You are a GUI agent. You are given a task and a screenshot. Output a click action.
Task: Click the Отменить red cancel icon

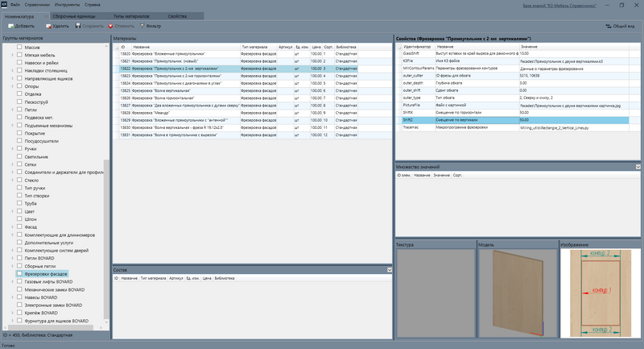point(110,26)
